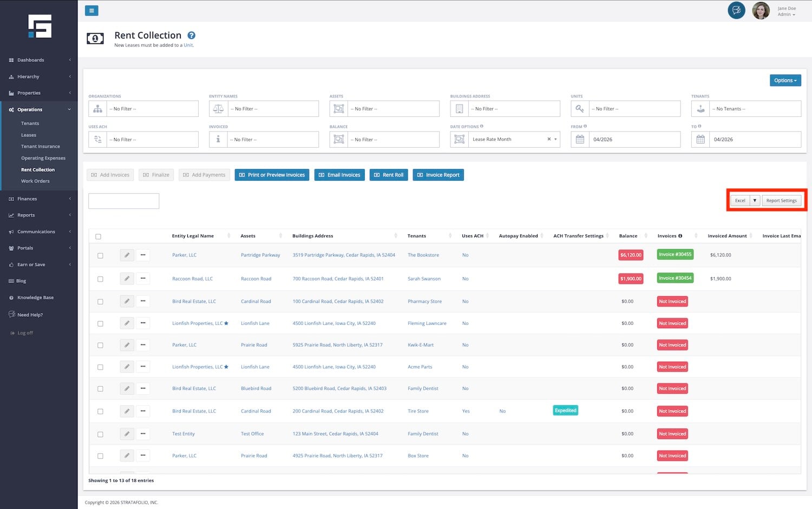Toggle the select-all checkbox in table header
This screenshot has width=812, height=509.
[98, 237]
